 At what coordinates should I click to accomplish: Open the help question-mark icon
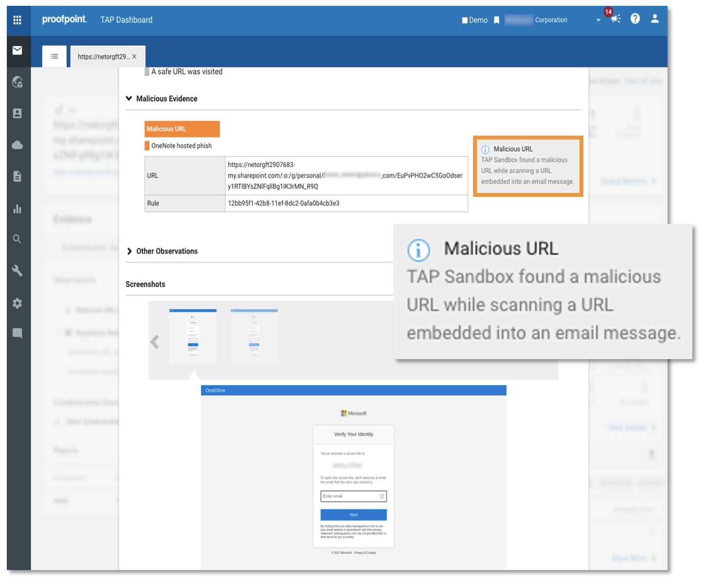click(635, 19)
